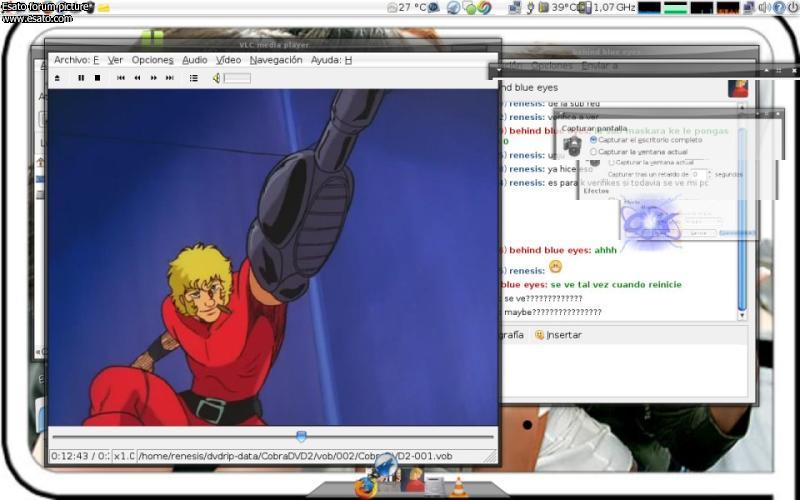This screenshot has width=800, height=500.
Task: Click the blue globe magnifier icon in dock
Action: [x=386, y=466]
